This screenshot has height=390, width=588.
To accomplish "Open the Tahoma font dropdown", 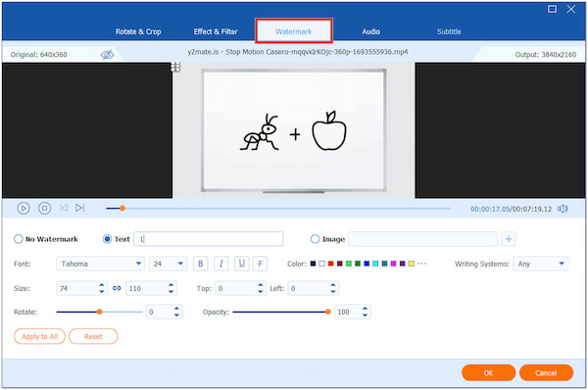I will tap(101, 264).
